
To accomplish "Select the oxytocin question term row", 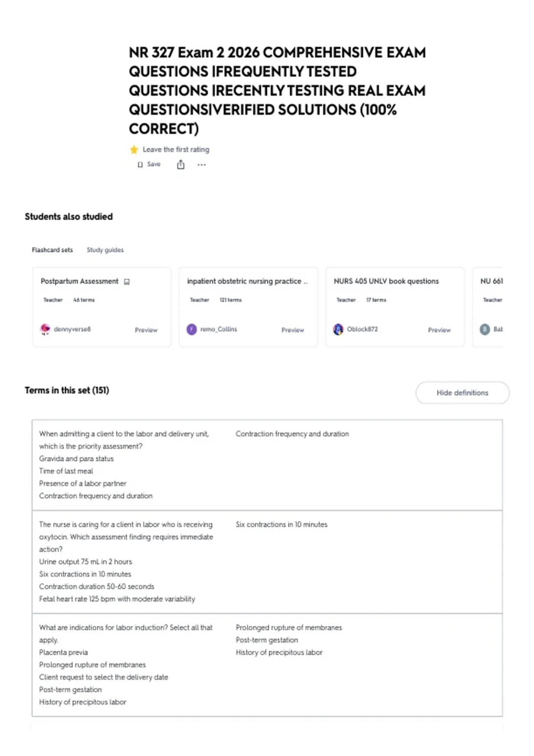I will (x=267, y=562).
